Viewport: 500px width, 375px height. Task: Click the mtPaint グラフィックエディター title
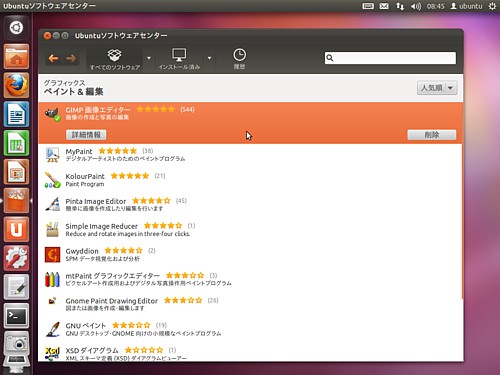[113, 276]
